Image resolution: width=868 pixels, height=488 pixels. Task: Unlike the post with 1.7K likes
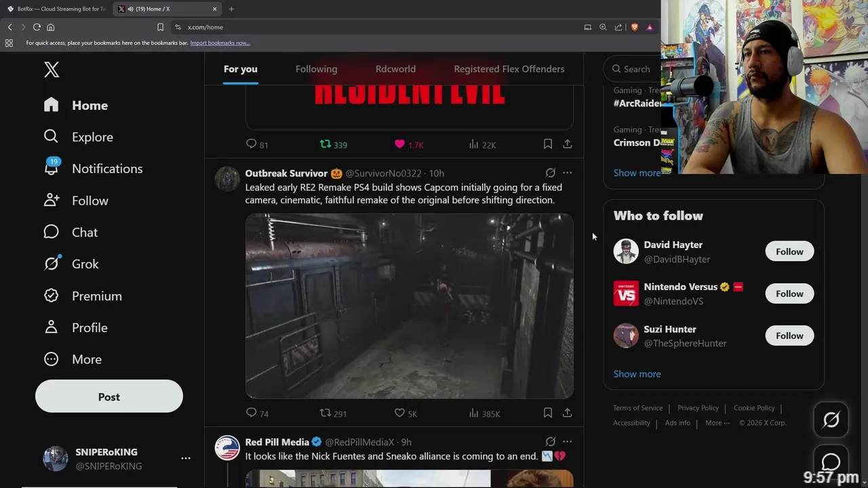pos(409,144)
